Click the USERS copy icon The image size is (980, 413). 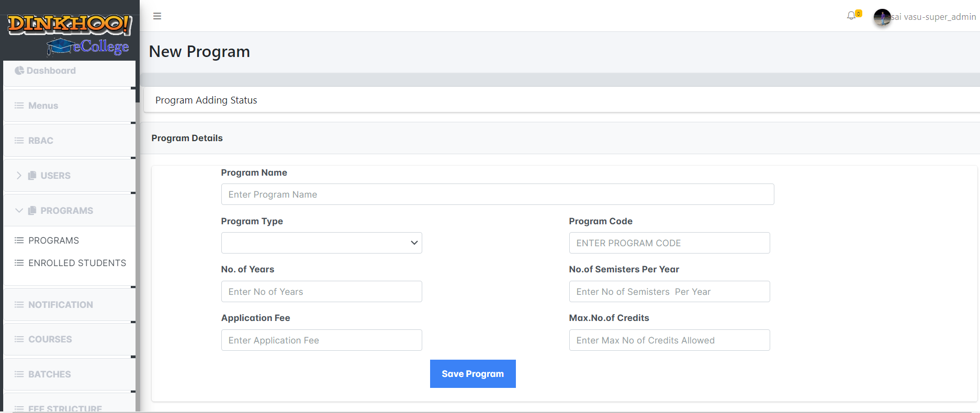tap(32, 176)
